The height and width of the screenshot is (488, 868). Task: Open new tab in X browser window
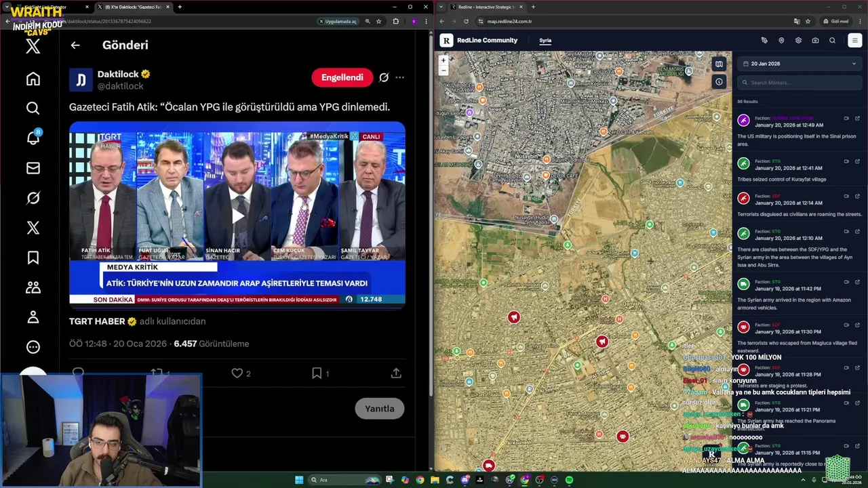point(180,7)
